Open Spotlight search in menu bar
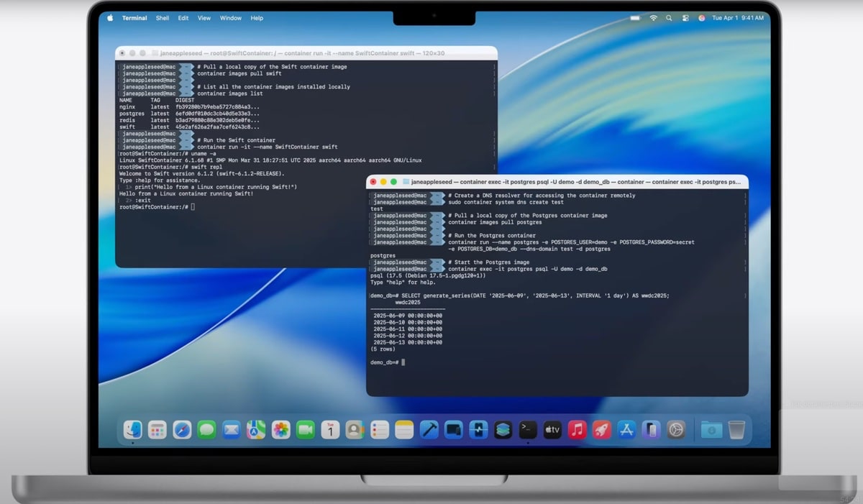The width and height of the screenshot is (863, 504). [669, 18]
